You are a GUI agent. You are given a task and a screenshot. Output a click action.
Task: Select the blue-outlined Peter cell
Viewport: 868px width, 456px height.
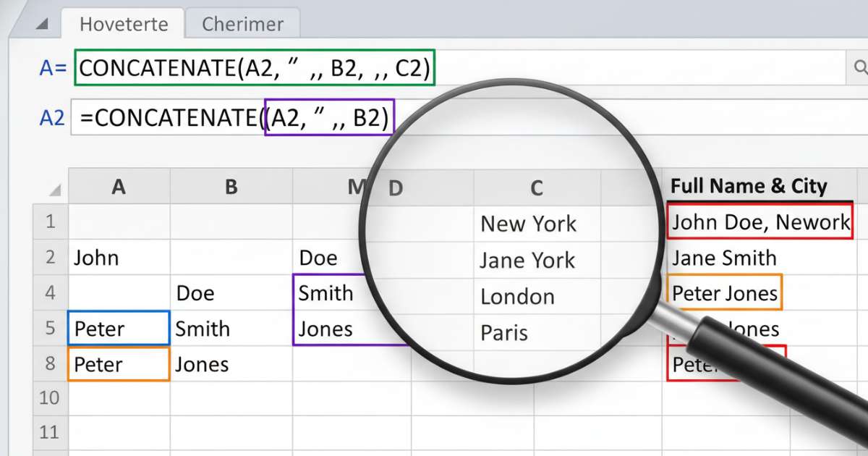119,329
